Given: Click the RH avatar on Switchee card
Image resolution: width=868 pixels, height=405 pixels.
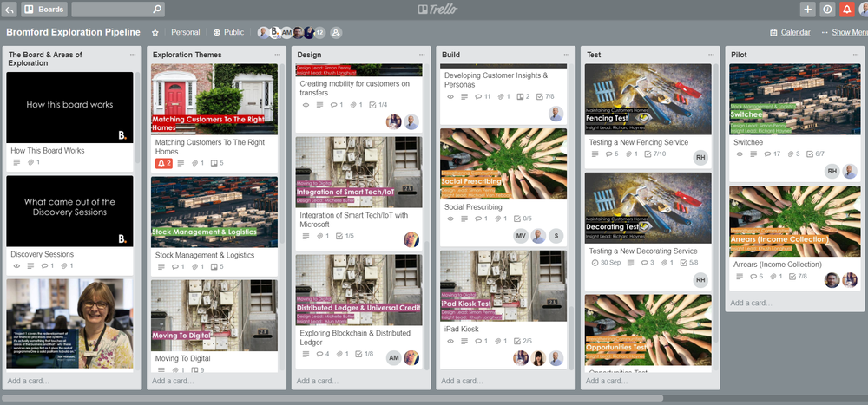Looking at the screenshot, I should [832, 172].
